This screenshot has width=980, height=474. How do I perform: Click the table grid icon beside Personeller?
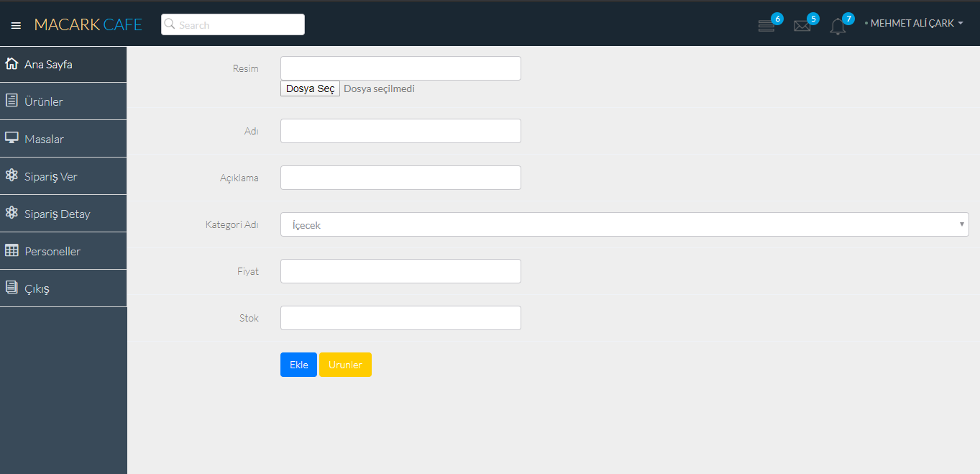coord(12,250)
